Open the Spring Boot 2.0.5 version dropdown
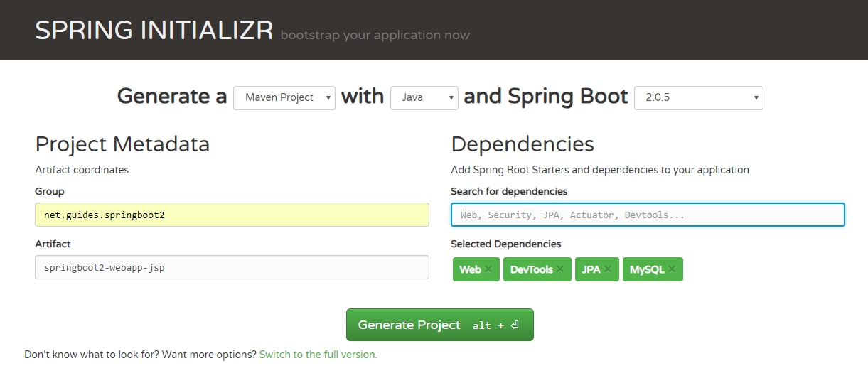The image size is (868, 383). [699, 98]
